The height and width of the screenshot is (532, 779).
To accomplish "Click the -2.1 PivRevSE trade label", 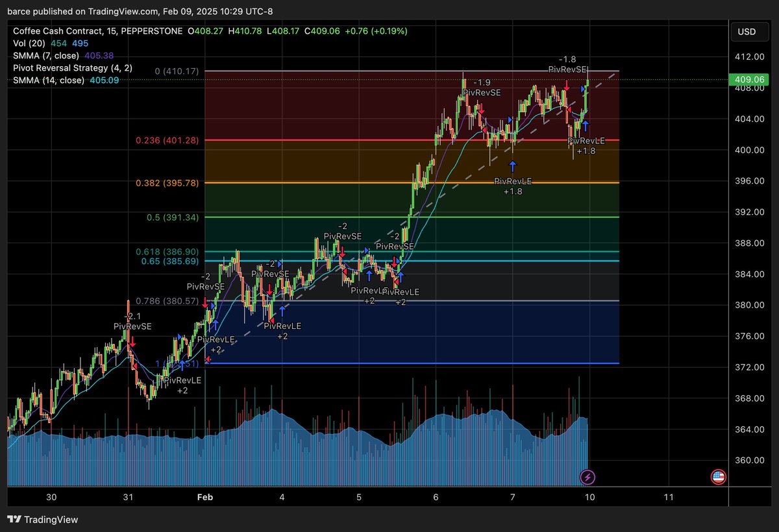I will click(x=132, y=321).
